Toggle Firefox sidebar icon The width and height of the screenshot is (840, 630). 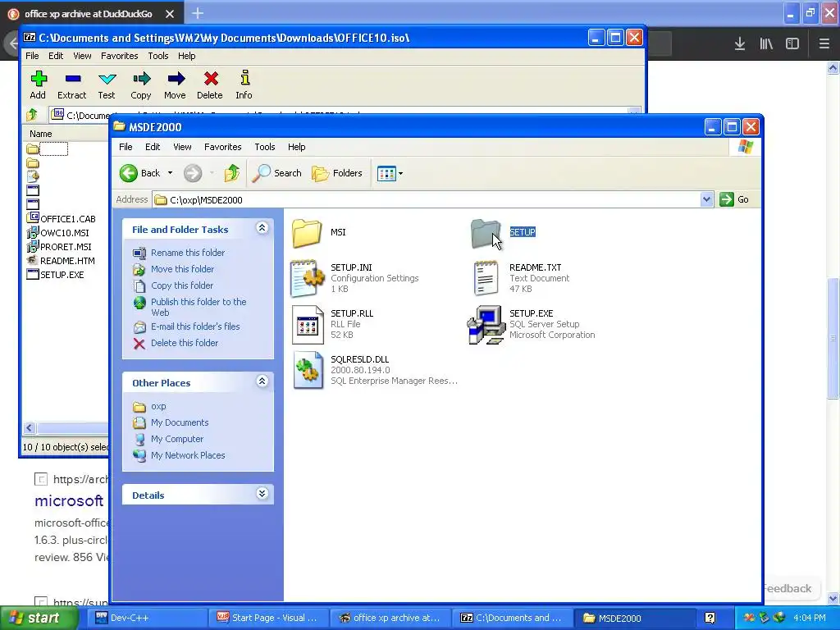tap(792, 43)
